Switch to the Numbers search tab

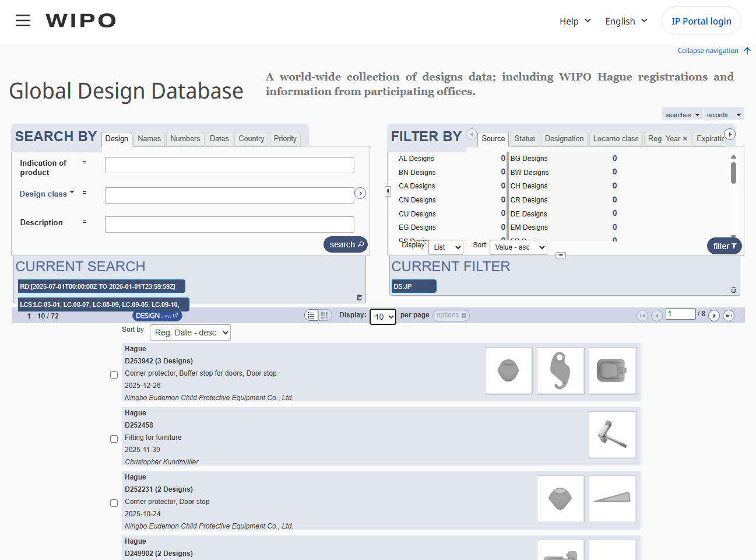click(185, 139)
